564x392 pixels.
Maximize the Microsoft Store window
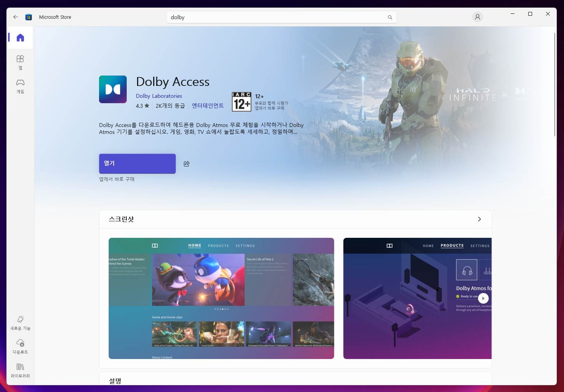(530, 14)
